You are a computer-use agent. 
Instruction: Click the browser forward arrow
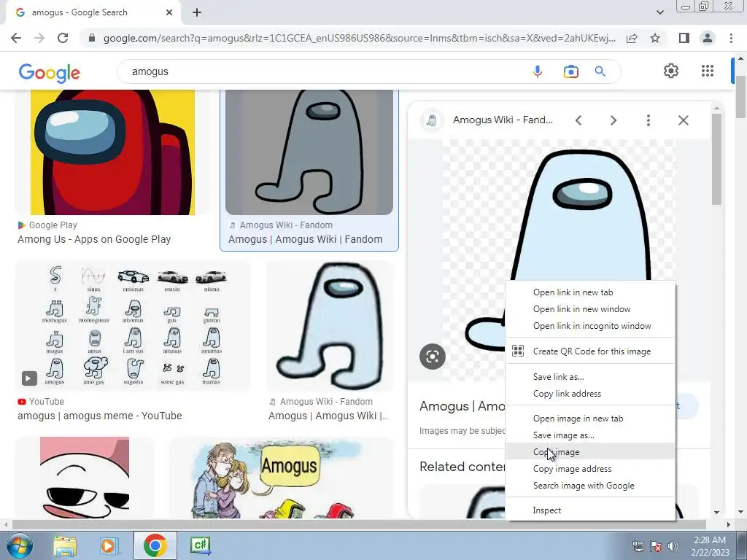coord(39,38)
